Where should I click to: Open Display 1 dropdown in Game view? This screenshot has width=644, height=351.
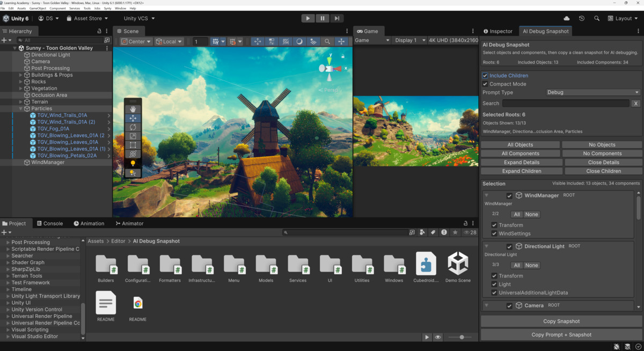[x=409, y=40]
